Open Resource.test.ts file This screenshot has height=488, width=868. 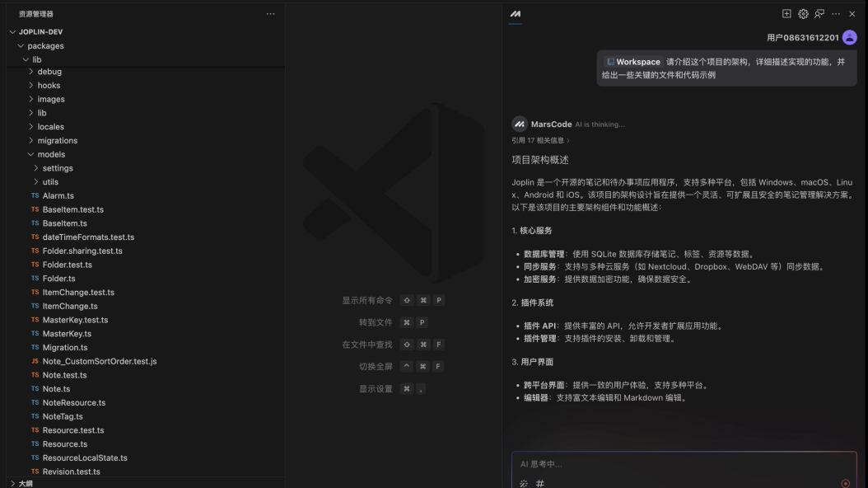(x=73, y=430)
